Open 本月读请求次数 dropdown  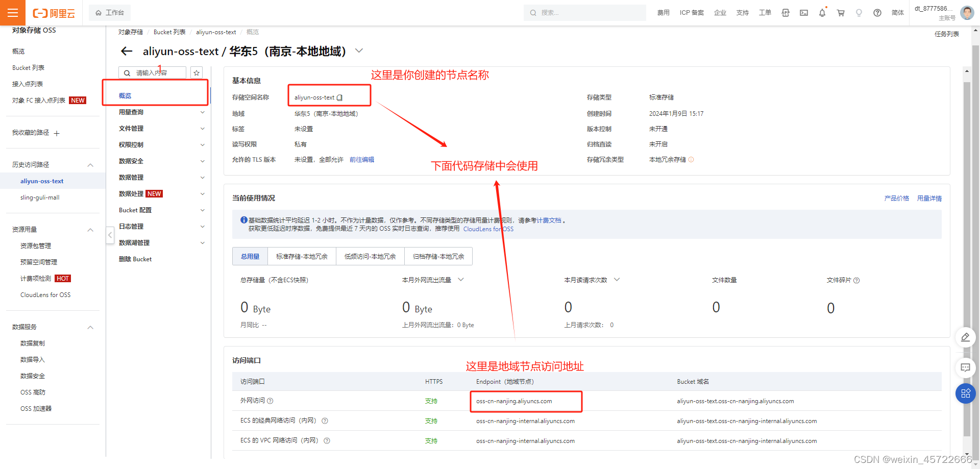pyautogui.click(x=617, y=280)
